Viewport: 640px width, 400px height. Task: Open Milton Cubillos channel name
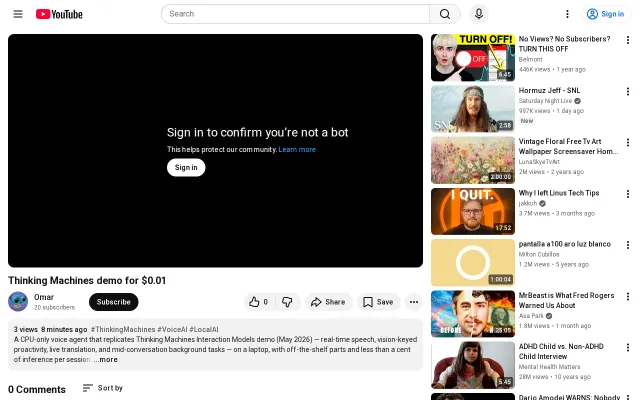539,254
